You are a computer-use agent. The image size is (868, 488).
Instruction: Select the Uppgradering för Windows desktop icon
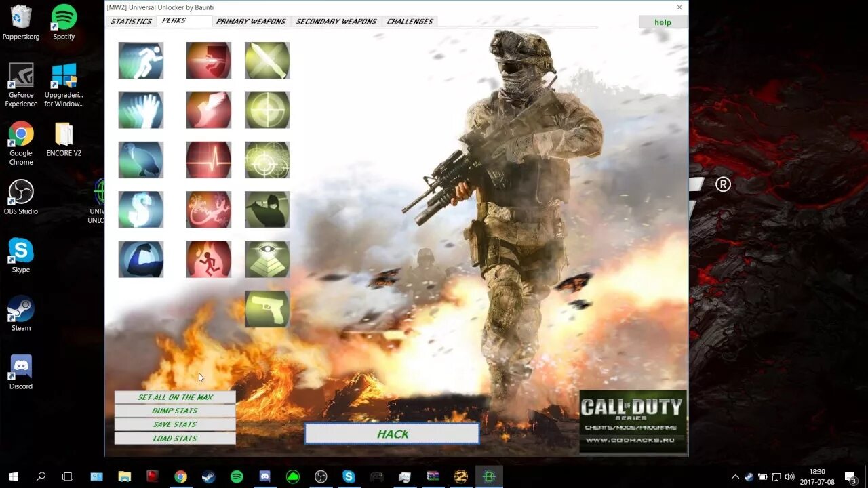(x=64, y=85)
